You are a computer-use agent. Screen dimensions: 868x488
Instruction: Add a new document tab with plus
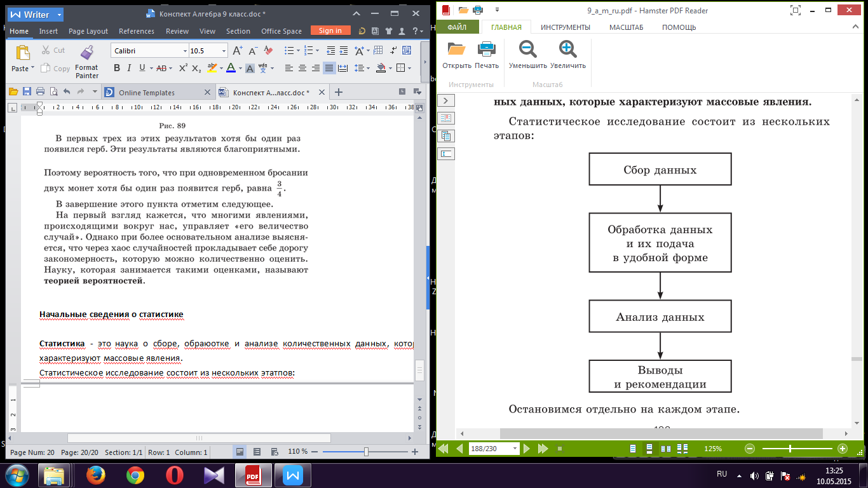(x=339, y=92)
